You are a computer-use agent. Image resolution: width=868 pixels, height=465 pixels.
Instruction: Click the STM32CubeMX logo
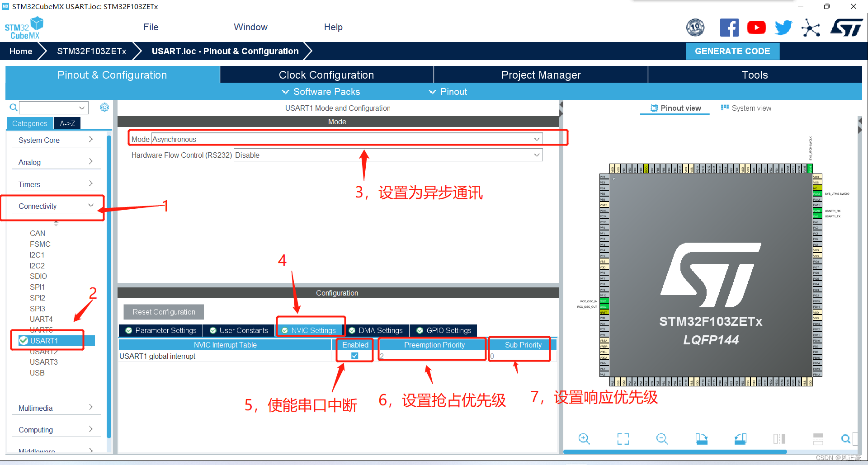click(24, 28)
